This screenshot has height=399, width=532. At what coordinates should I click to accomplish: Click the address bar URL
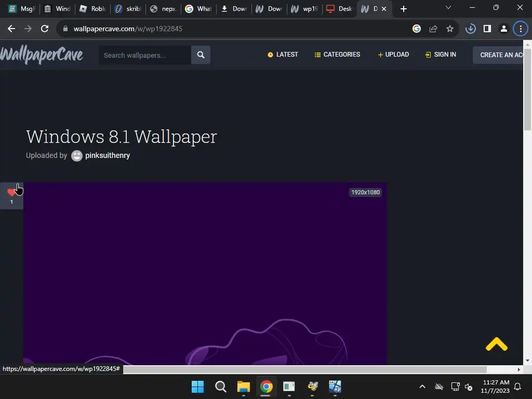(128, 29)
